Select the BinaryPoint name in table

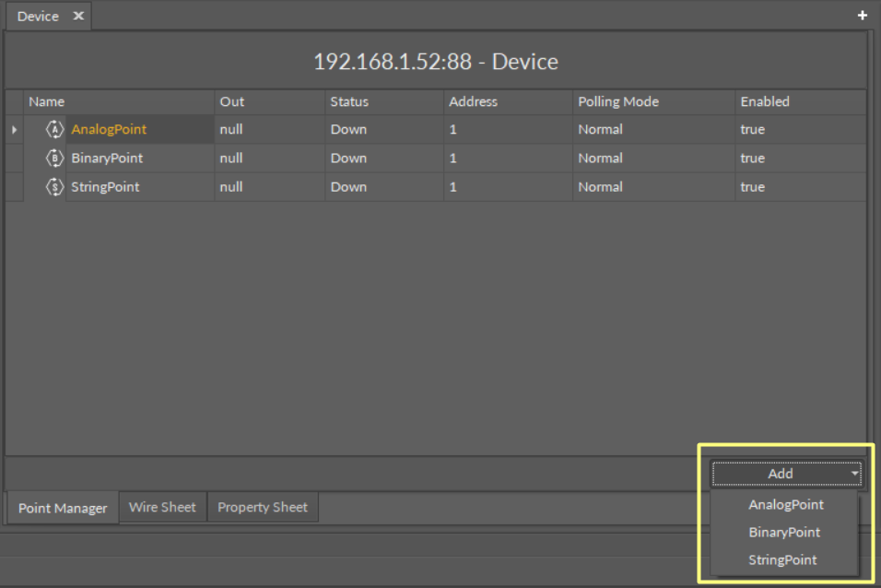tap(107, 159)
